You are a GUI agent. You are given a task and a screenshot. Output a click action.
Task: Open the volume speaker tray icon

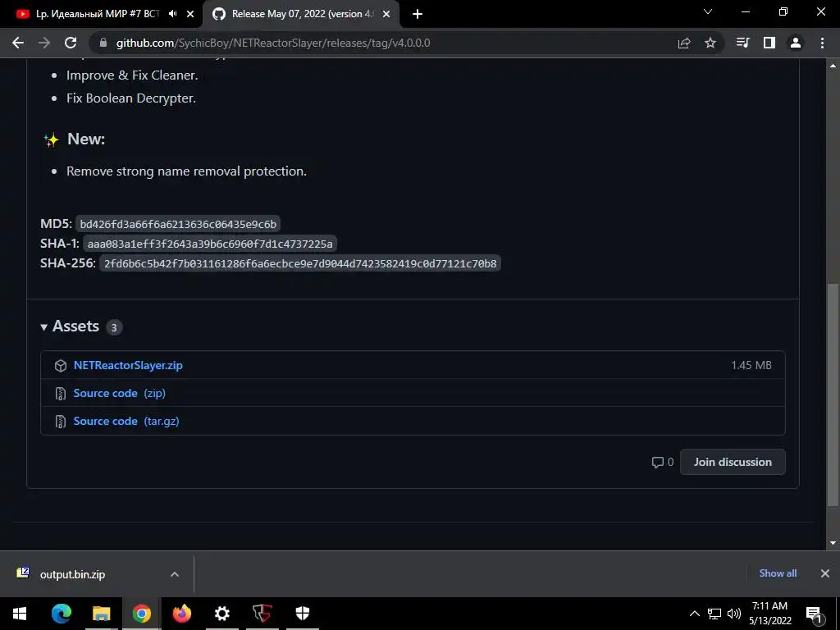click(x=734, y=614)
